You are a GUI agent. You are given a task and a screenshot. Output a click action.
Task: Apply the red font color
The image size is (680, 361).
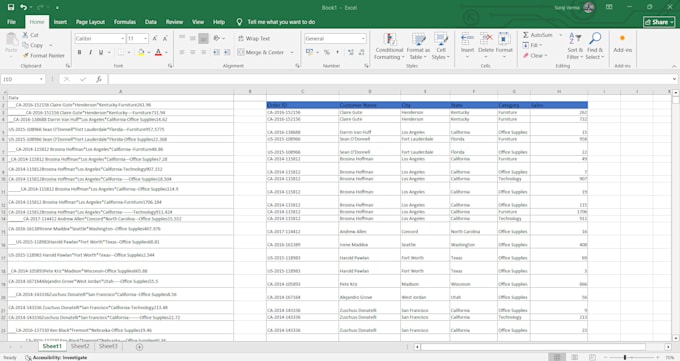(x=158, y=53)
